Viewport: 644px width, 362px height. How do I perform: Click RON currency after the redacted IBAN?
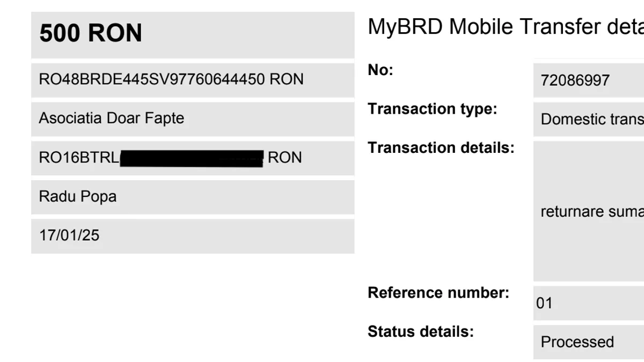point(284,158)
